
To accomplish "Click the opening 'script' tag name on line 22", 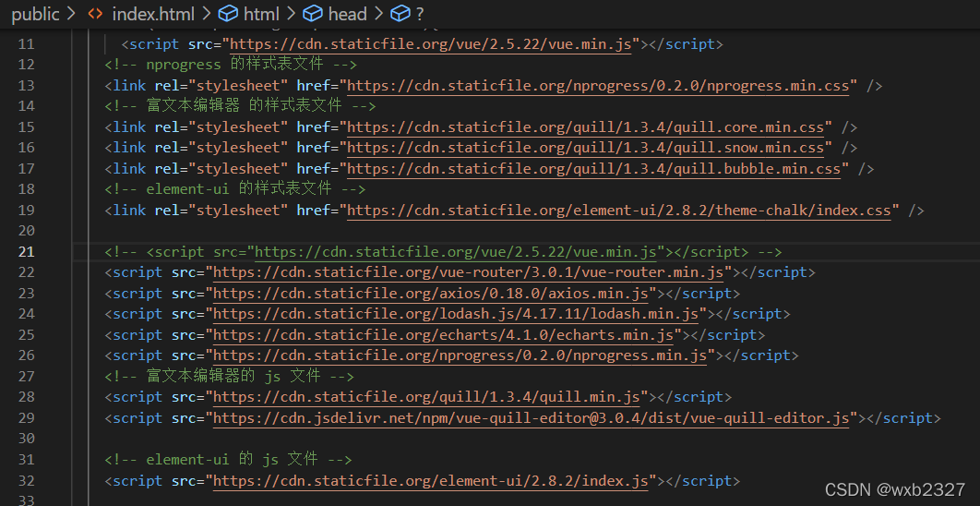I will coord(138,272).
